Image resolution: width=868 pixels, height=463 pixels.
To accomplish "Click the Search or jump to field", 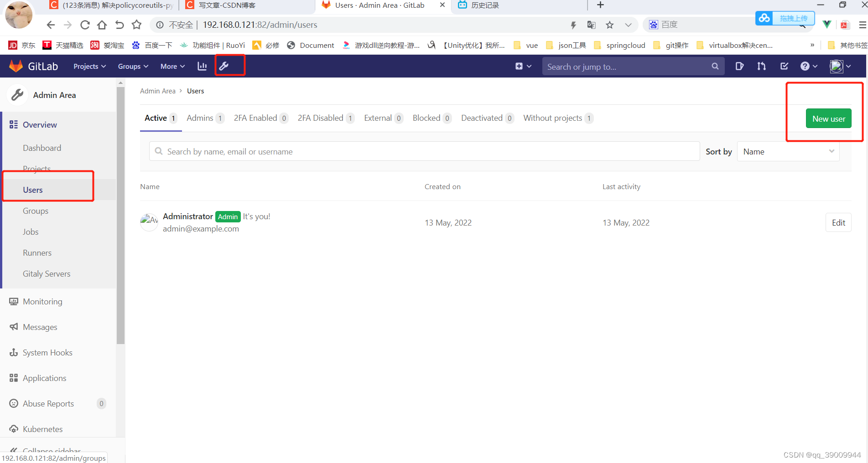I will click(633, 67).
